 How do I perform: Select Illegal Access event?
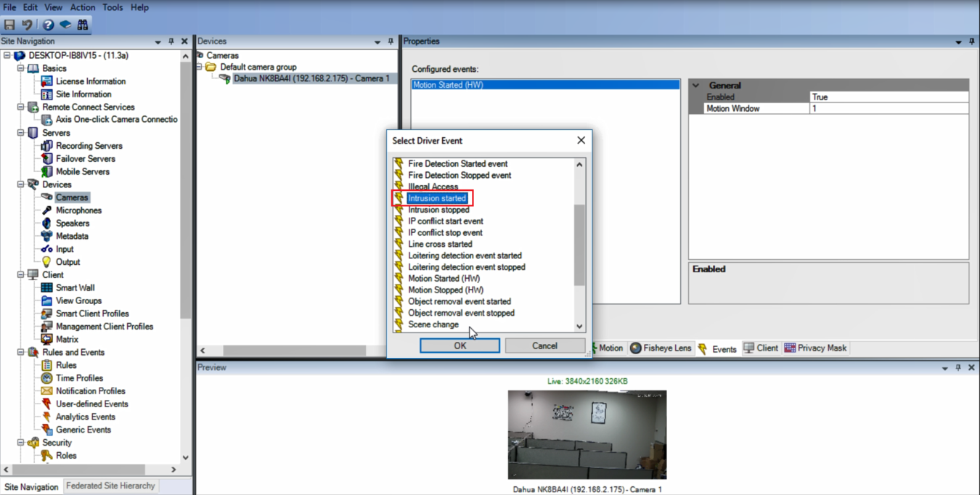[433, 187]
